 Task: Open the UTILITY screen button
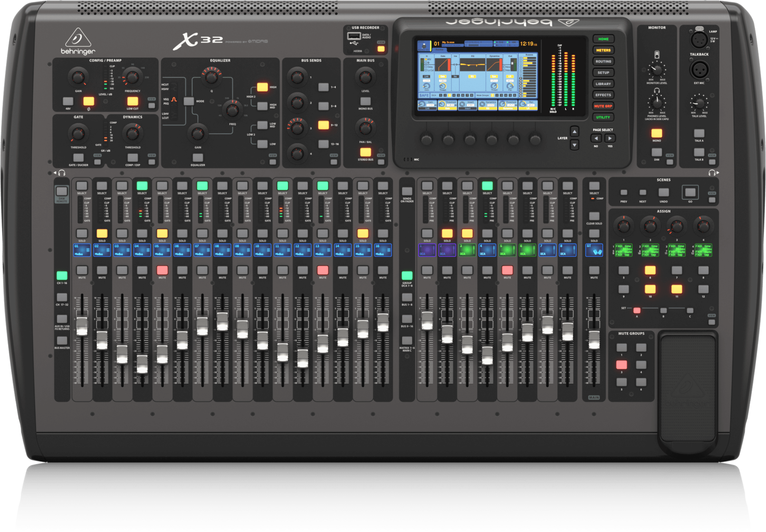603,117
